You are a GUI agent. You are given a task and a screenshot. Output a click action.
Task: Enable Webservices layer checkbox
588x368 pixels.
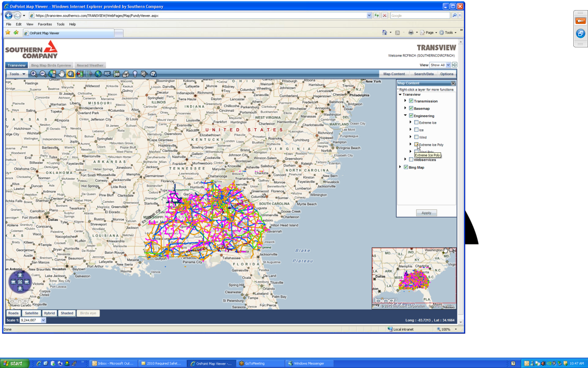coord(411,160)
